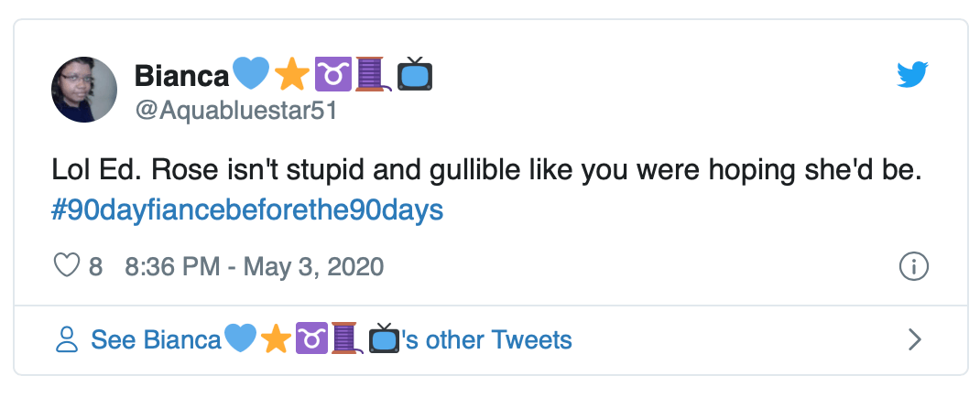Open the tweet info circle icon
Viewport: 980px width, 397px height.
[x=914, y=267]
